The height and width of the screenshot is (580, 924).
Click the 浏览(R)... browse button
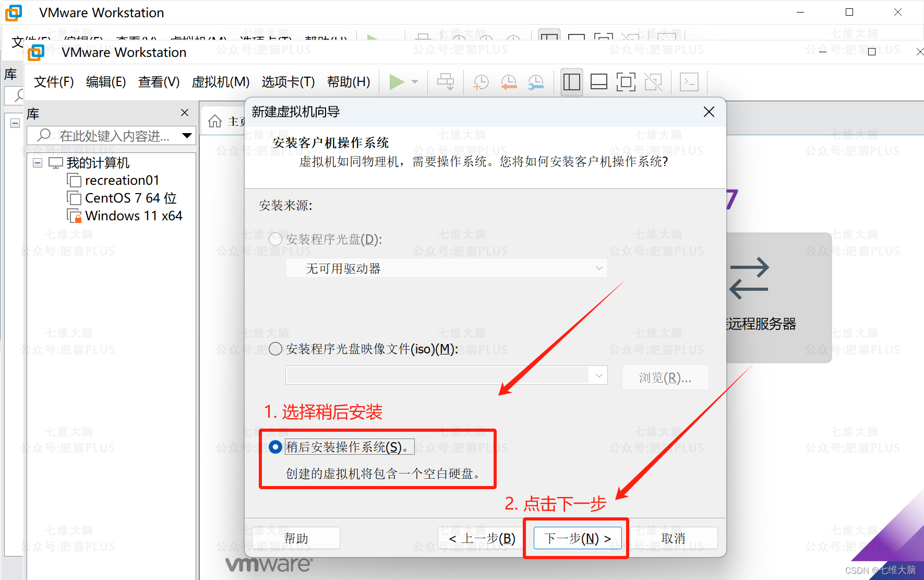(665, 377)
